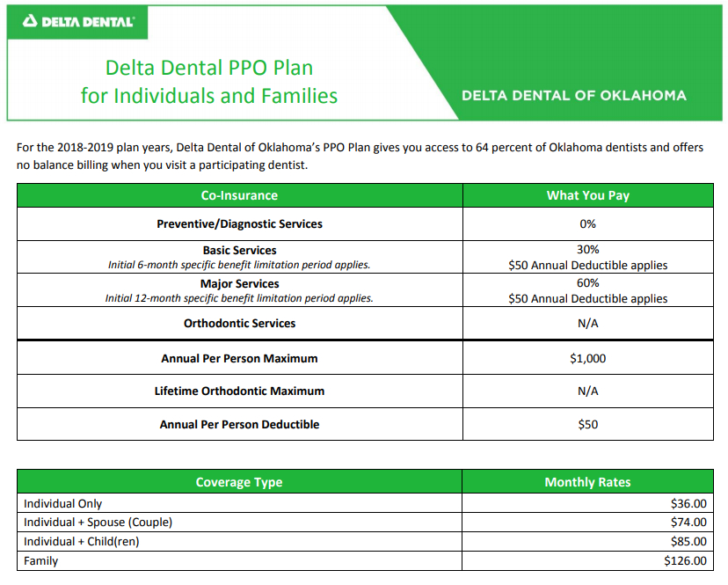Click the Orthodontic Services row
The height and width of the screenshot is (585, 728).
[x=237, y=324]
